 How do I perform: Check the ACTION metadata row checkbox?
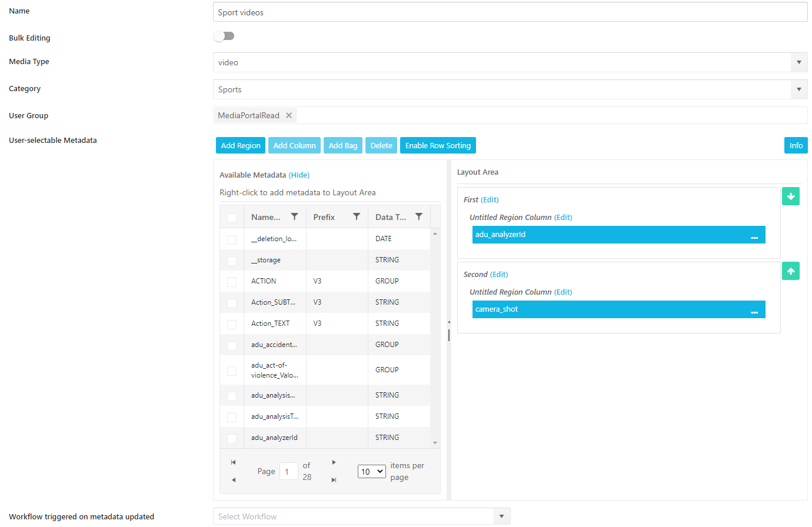coord(232,282)
